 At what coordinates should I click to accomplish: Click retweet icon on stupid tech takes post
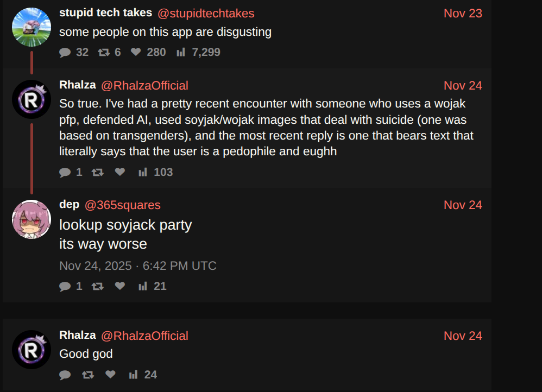103,52
